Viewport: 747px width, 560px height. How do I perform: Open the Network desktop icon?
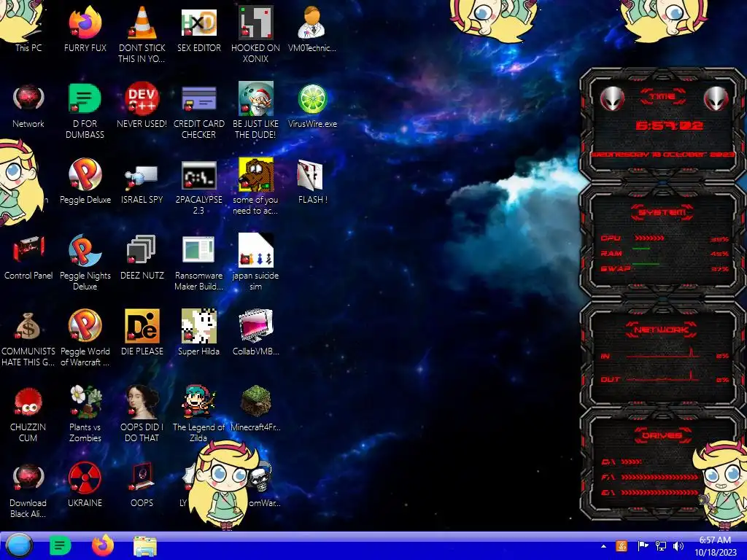[28, 106]
